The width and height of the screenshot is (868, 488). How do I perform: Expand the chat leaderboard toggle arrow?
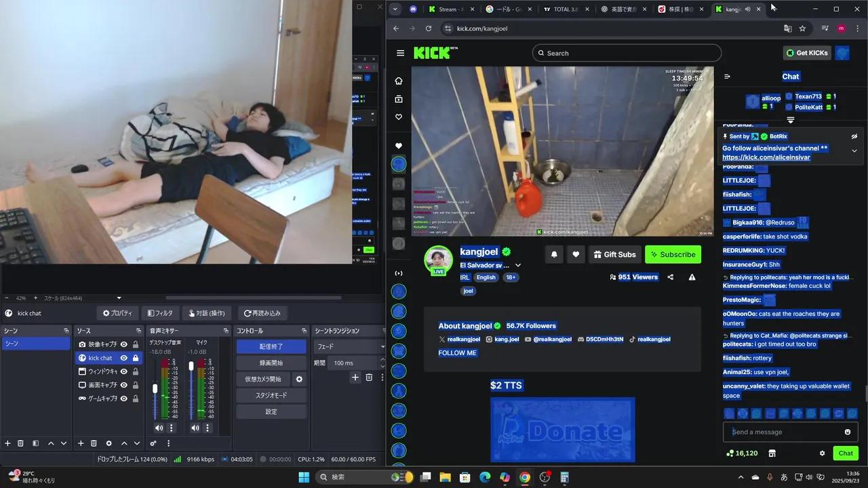791,120
